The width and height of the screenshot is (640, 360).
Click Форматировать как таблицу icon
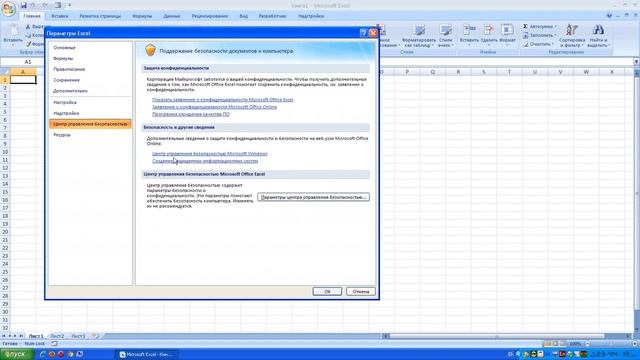pyautogui.click(x=419, y=31)
